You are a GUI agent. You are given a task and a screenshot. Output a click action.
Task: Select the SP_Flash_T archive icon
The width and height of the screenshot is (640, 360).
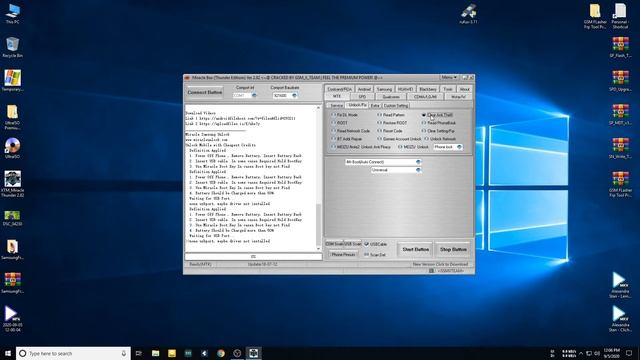coord(620,47)
